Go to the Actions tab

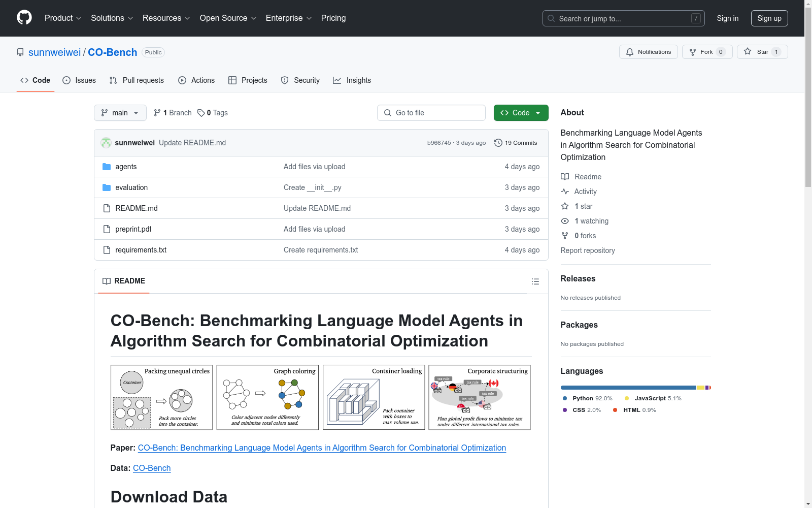(x=196, y=80)
